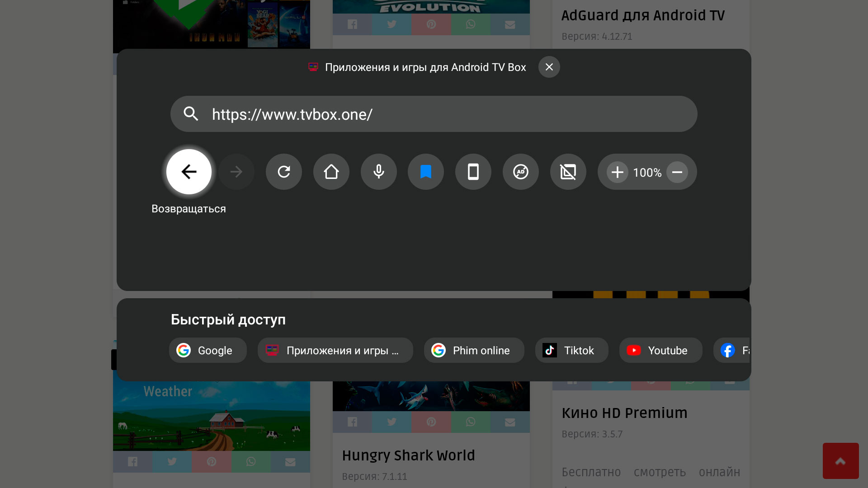Image resolution: width=868 pixels, height=488 pixels.
Task: Decrease zoom with minus button
Action: pyautogui.click(x=677, y=172)
